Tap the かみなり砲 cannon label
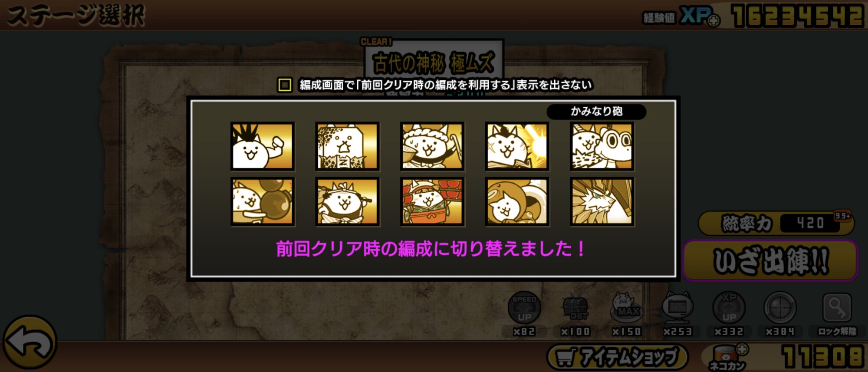This screenshot has height=372, width=868. [x=596, y=112]
